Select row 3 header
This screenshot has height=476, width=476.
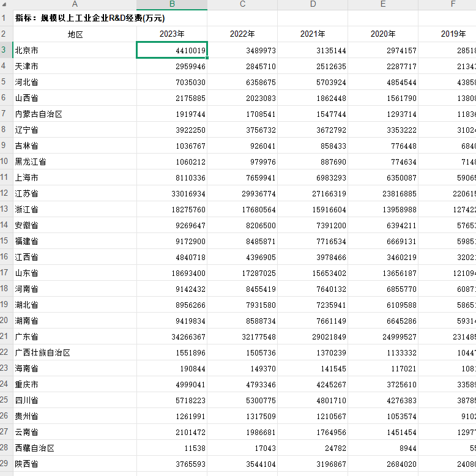(6, 50)
